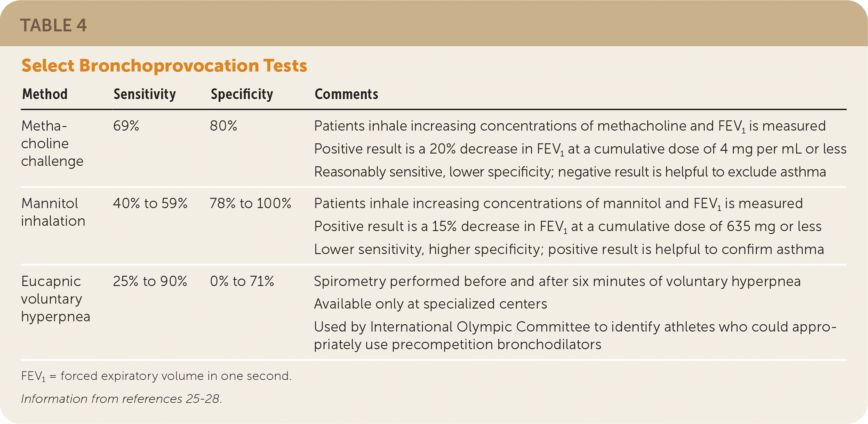
Task: Select the Specificity column header
Action: pos(242,94)
